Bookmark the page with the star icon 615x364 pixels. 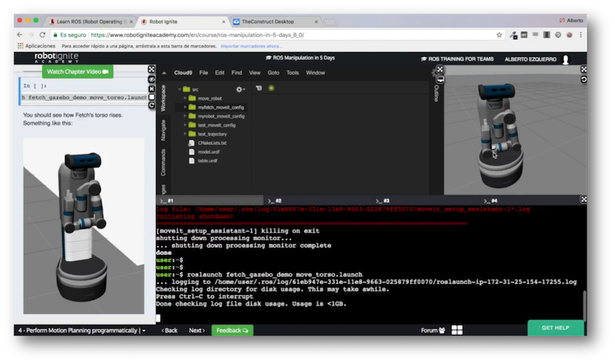499,35
